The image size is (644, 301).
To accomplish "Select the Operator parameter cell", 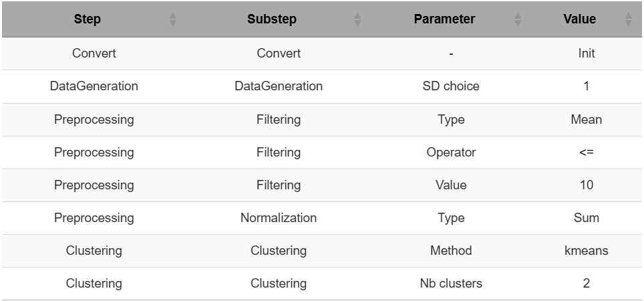I will pos(451,152).
